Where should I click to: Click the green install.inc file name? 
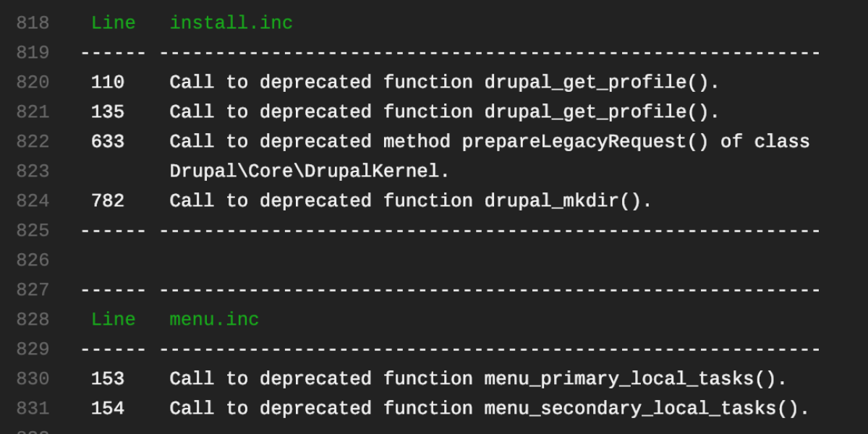(x=231, y=23)
